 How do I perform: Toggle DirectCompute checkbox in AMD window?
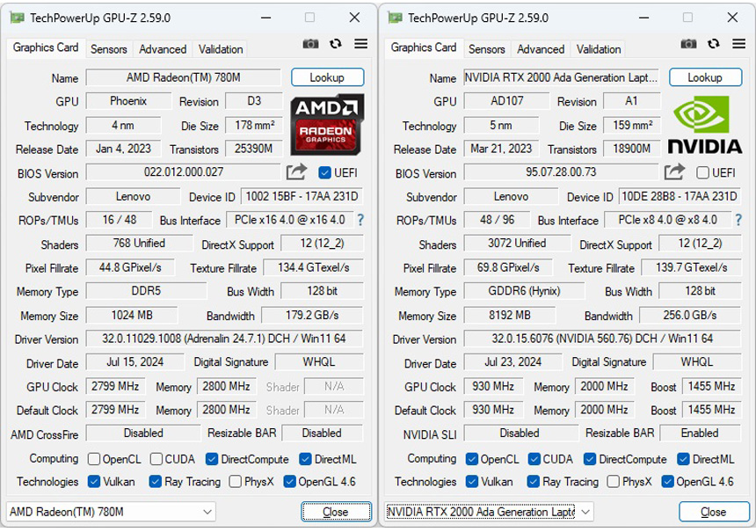pos(212,459)
